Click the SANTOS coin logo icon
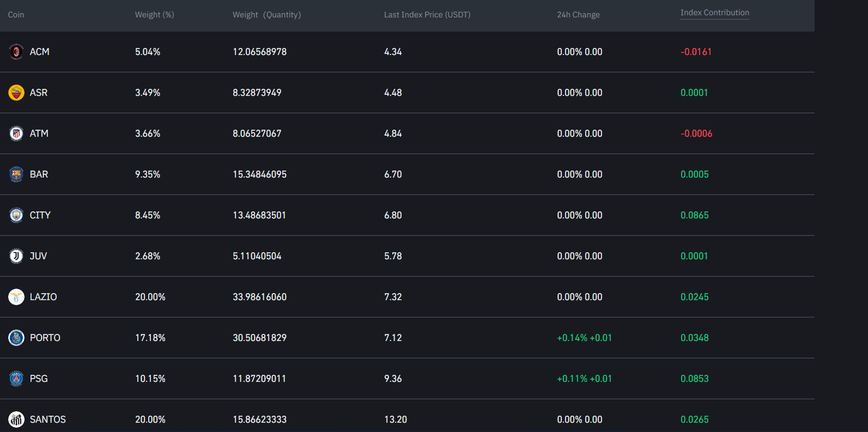Image resolution: width=868 pixels, height=432 pixels. click(x=16, y=419)
